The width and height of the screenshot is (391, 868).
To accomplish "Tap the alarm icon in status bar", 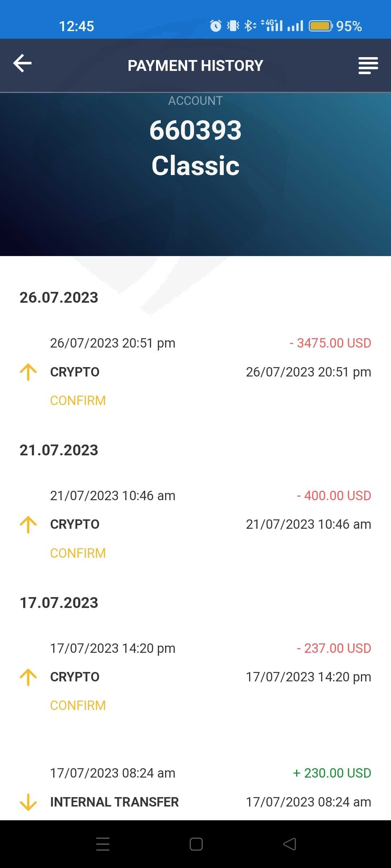I will [216, 26].
